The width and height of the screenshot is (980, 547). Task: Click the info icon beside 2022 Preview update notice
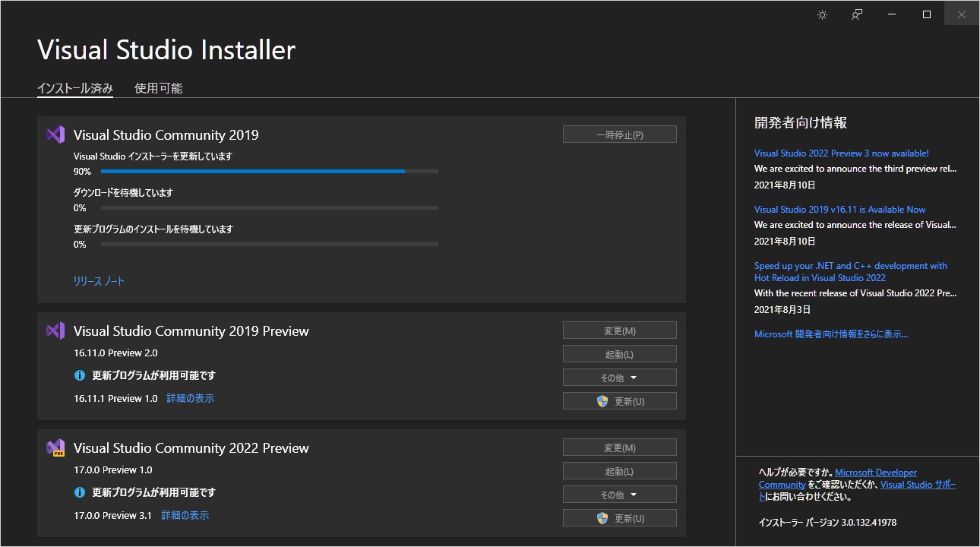pyautogui.click(x=80, y=492)
